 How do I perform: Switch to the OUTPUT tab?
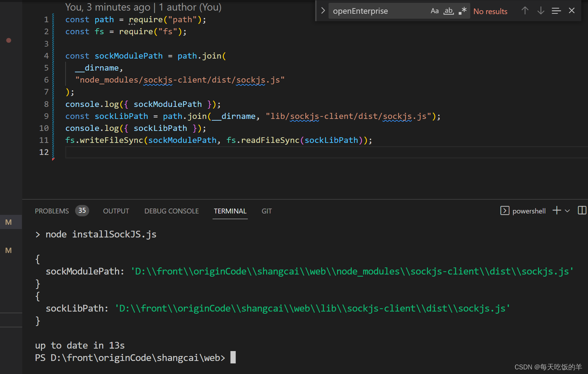coord(116,211)
